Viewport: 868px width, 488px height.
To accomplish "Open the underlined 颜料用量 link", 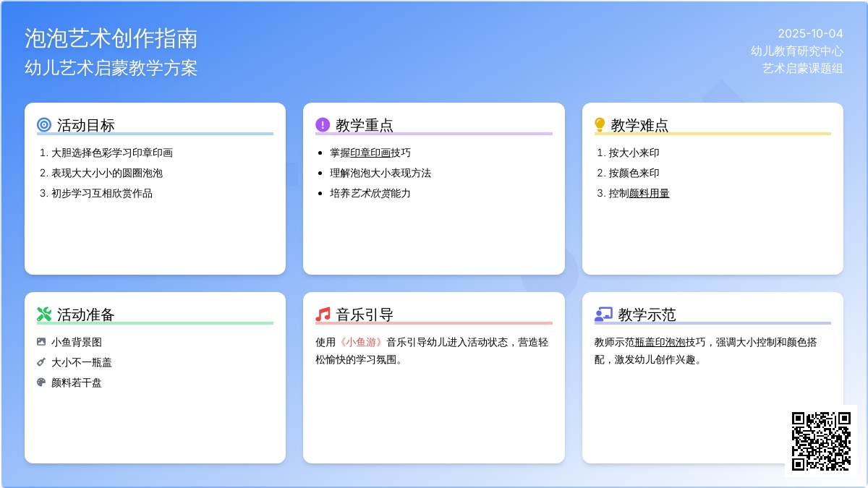I will (649, 193).
